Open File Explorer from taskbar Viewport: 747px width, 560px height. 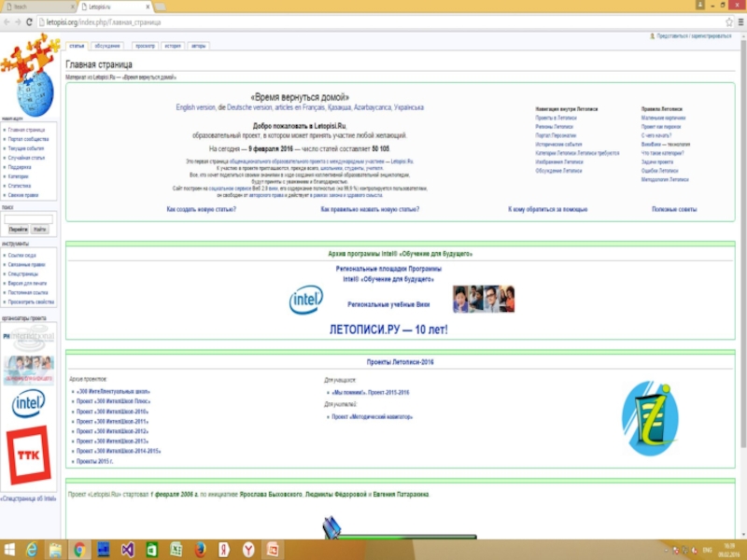(55, 550)
